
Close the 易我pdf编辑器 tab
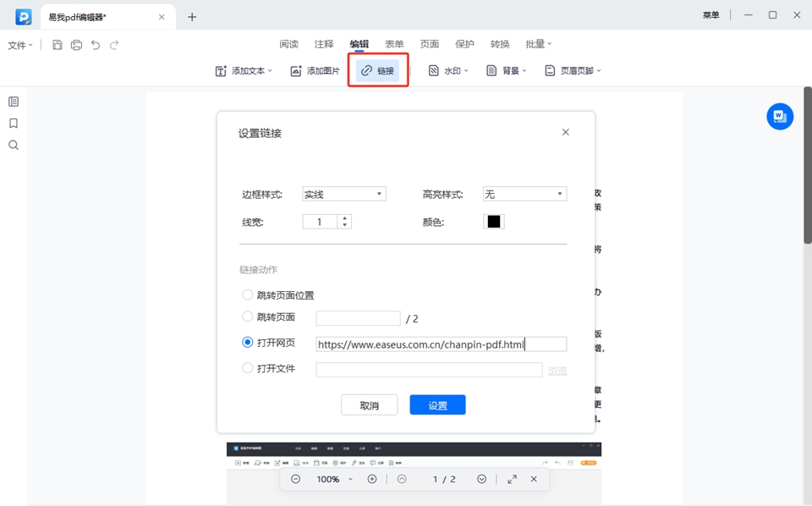point(162,17)
